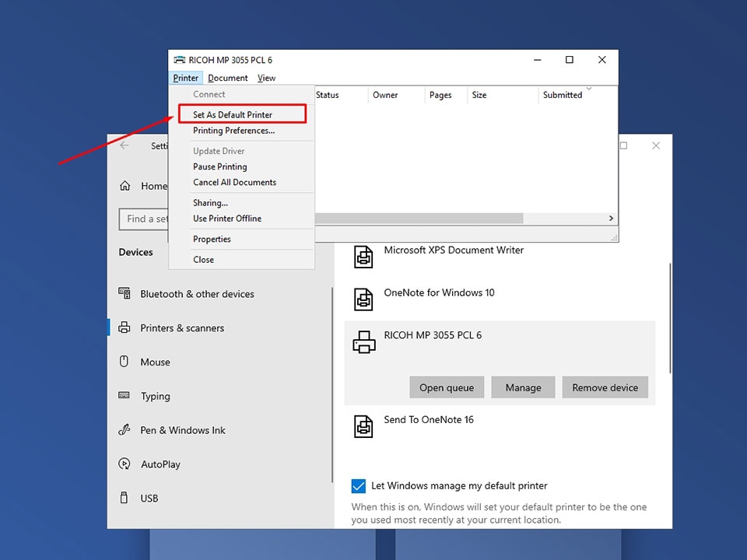Screen dimensions: 747x560
Task: Click the Pen & Windows Ink icon
Action: [x=124, y=429]
